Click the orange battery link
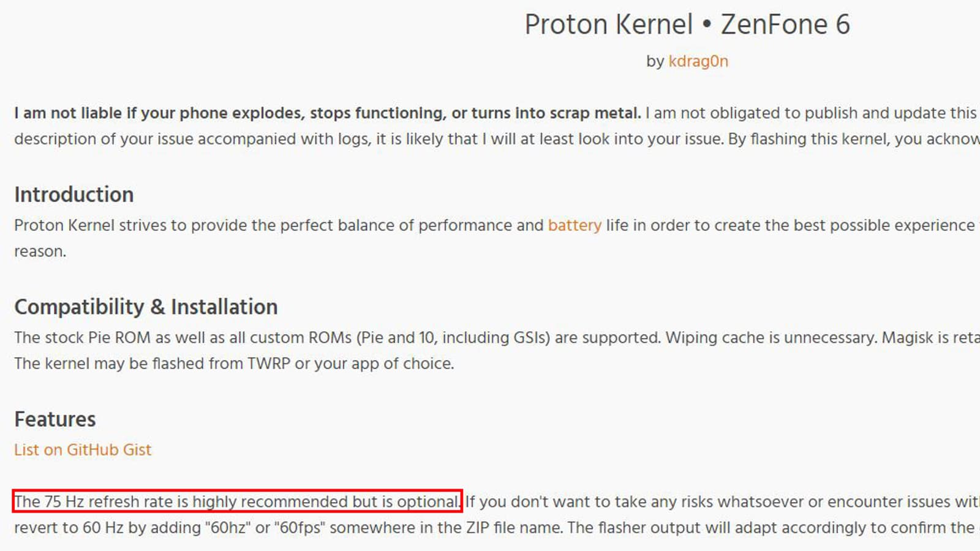 tap(575, 225)
